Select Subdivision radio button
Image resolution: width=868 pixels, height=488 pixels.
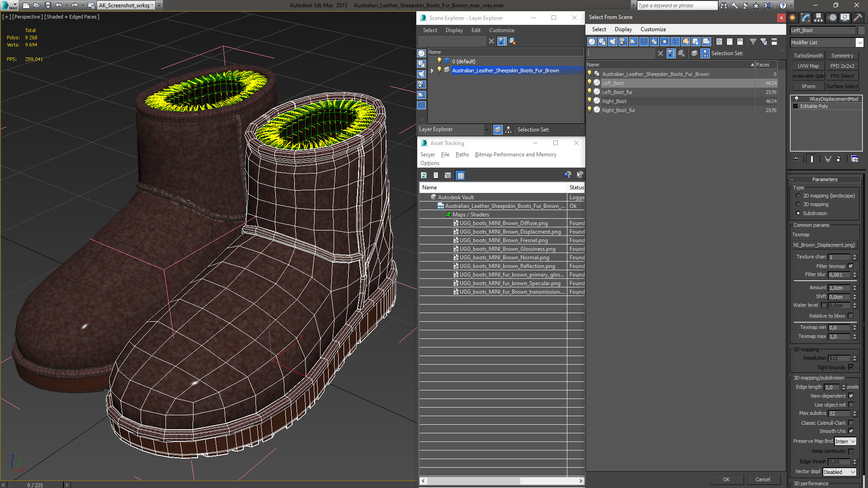coord(798,213)
